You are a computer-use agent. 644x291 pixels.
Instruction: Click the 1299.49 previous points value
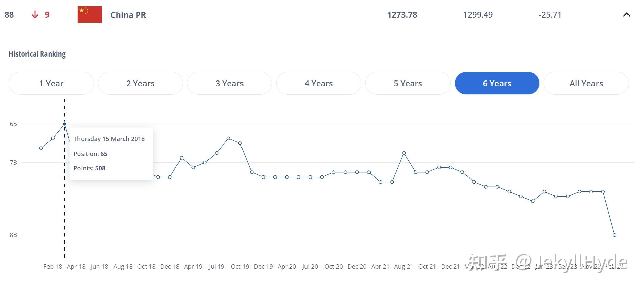click(478, 15)
